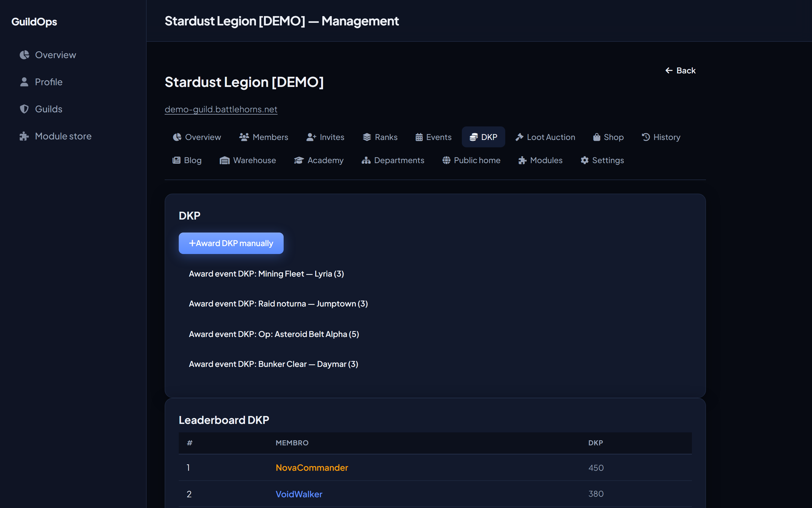812x508 pixels.
Task: Click the History clock icon
Action: [646, 137]
